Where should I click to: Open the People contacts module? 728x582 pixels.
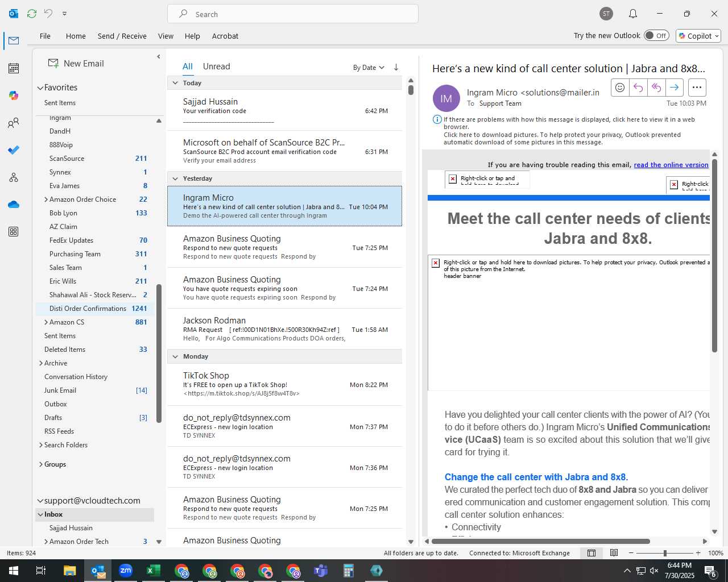(x=14, y=123)
